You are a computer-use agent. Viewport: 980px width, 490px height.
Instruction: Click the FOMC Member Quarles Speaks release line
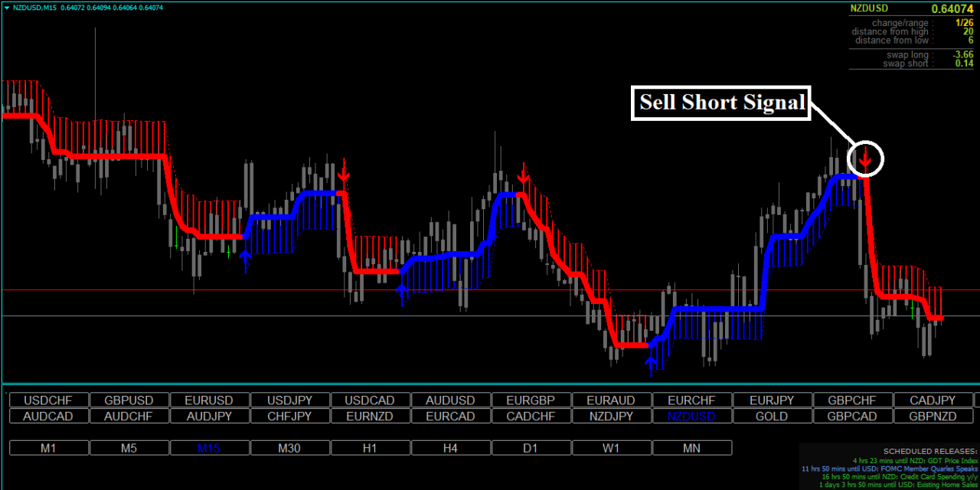(x=890, y=469)
